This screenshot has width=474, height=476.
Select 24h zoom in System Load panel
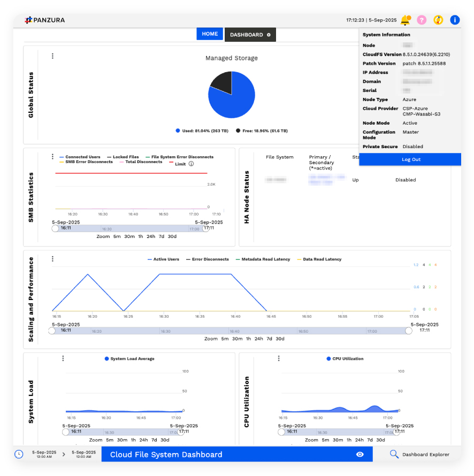(x=143, y=440)
